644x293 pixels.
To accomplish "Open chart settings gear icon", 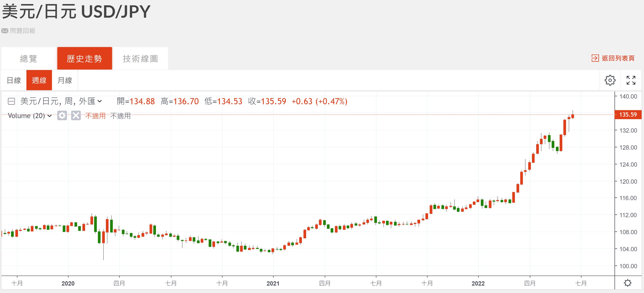I will click(610, 80).
